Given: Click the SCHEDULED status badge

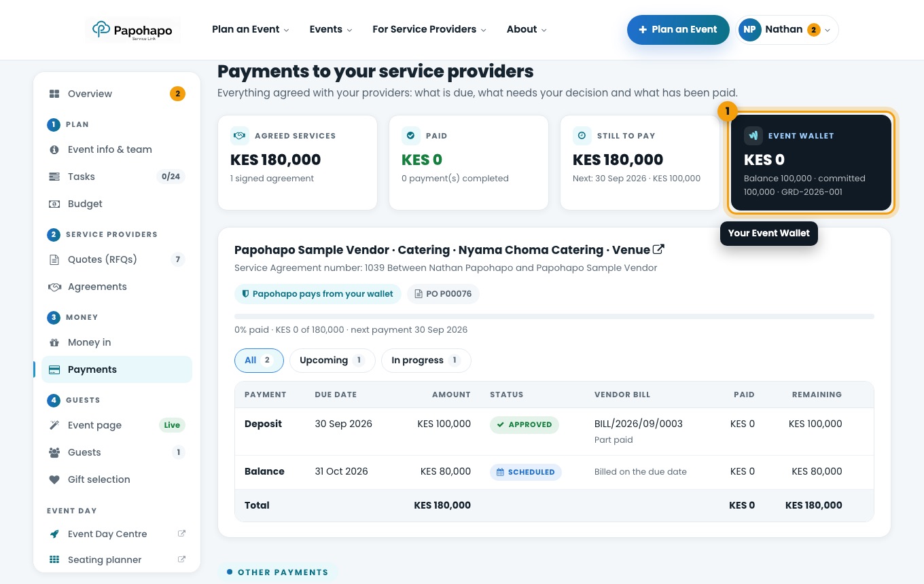Looking at the screenshot, I should 526,473.
